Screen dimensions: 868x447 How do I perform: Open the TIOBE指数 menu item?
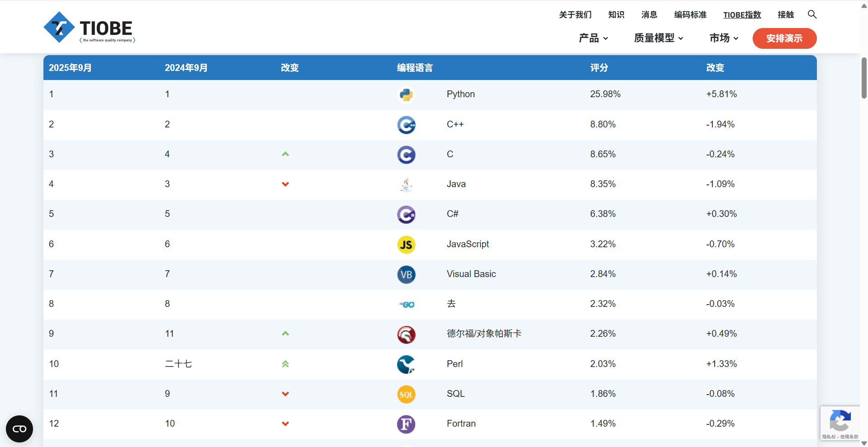tap(742, 14)
